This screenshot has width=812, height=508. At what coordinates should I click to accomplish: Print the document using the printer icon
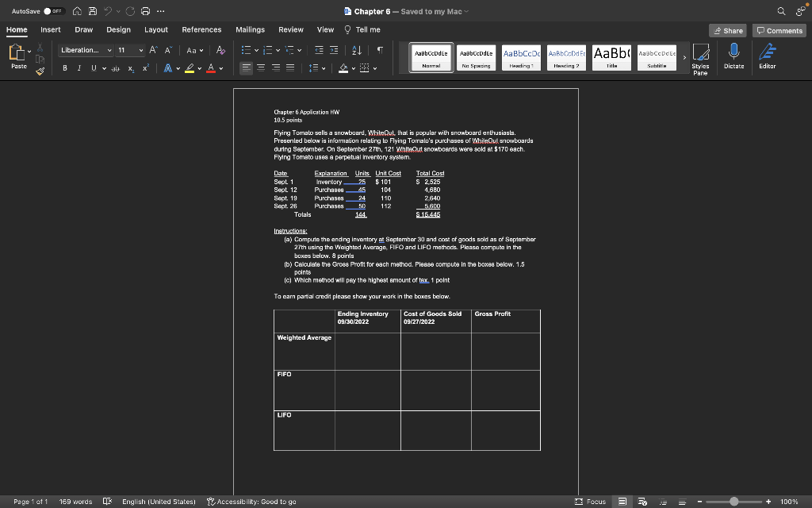146,11
